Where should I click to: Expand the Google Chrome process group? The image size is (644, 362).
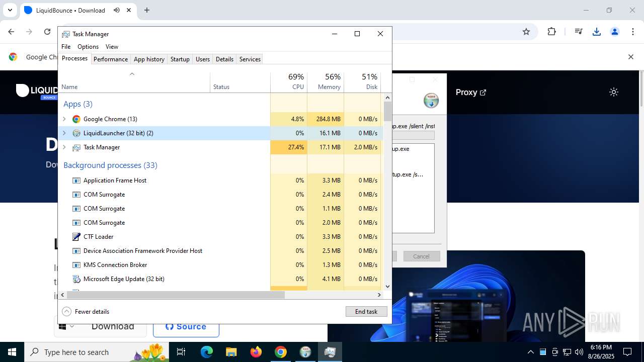[64, 119]
